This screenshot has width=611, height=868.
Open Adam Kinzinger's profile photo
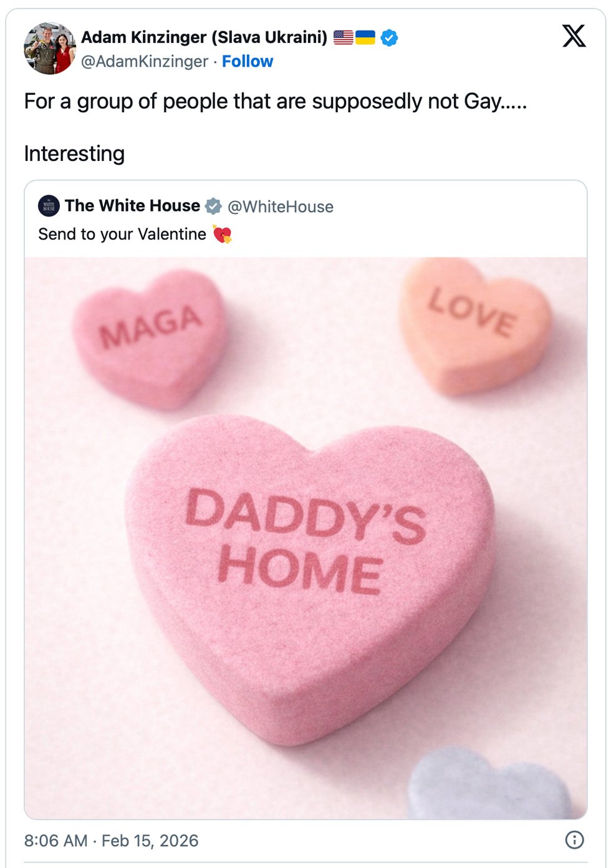coord(49,49)
